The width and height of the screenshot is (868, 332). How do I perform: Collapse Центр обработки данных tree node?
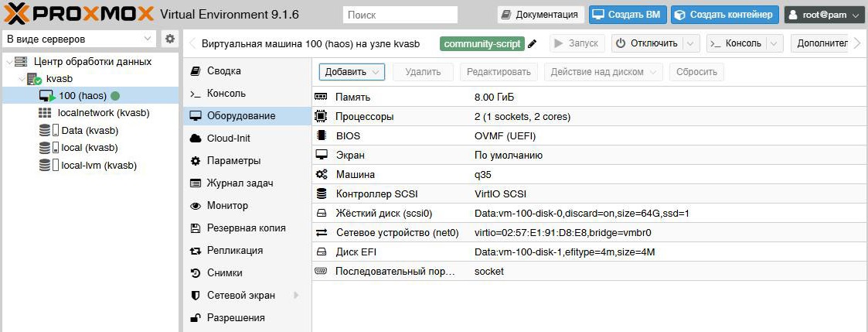point(9,62)
